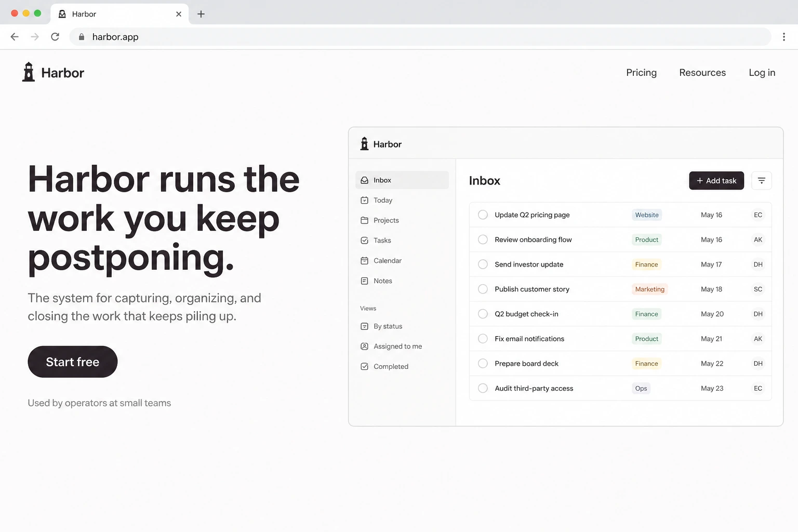This screenshot has height=532, width=798.
Task: Click the Harbor wordmark in site header
Action: coord(62,73)
